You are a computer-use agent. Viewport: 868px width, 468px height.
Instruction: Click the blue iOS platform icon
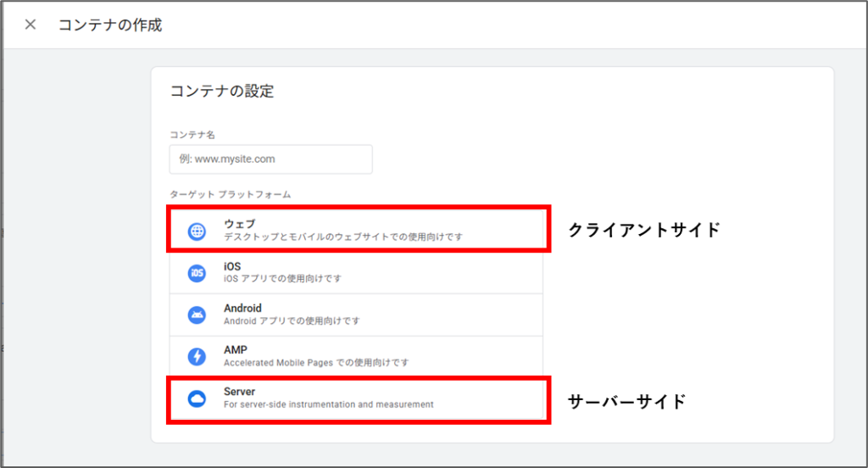tap(197, 273)
